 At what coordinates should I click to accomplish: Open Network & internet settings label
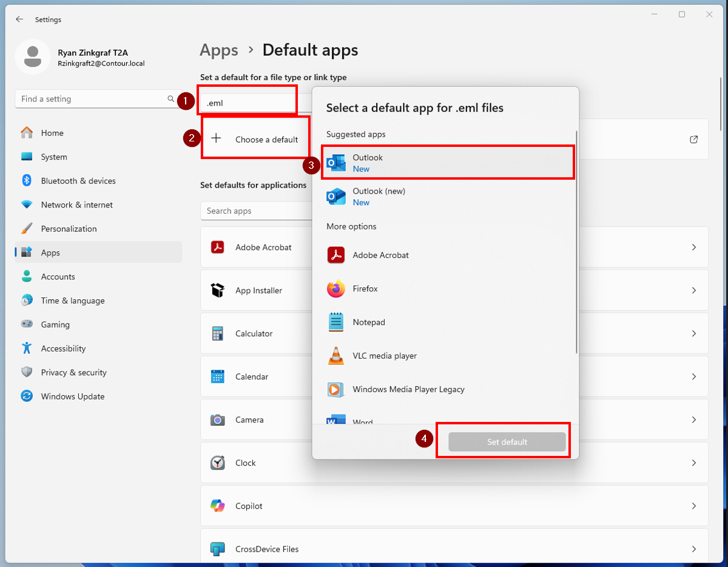[x=77, y=205]
